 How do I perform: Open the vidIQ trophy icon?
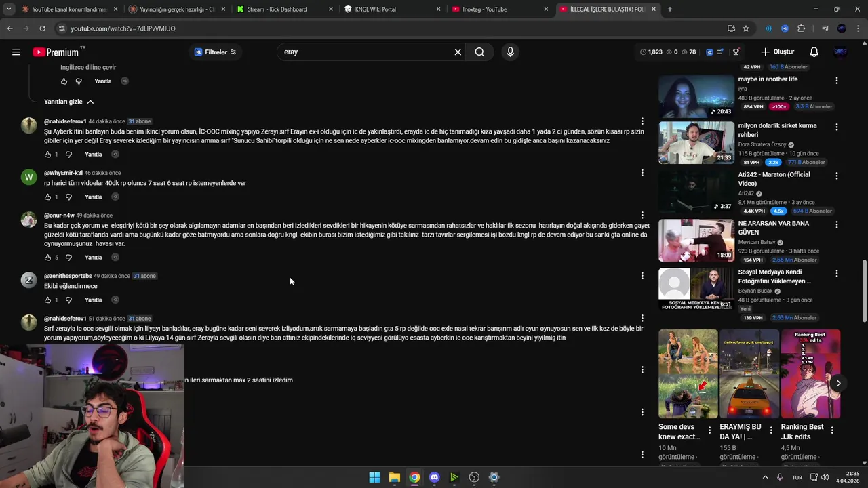[736, 52]
